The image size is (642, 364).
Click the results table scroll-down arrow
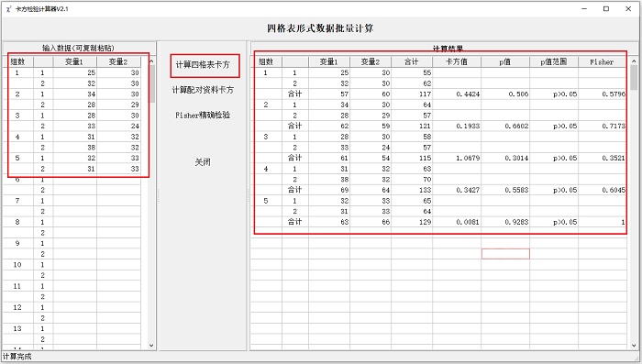pos(634,346)
